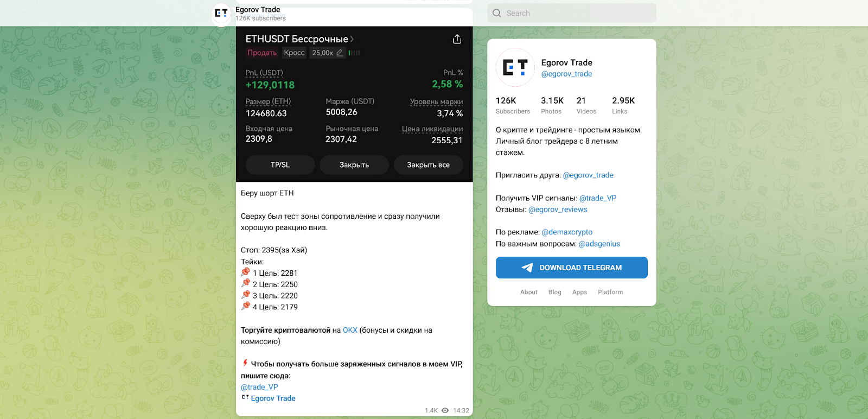This screenshot has width=868, height=419.
Task: Click the 5008,26 margin value
Action: coord(342,112)
